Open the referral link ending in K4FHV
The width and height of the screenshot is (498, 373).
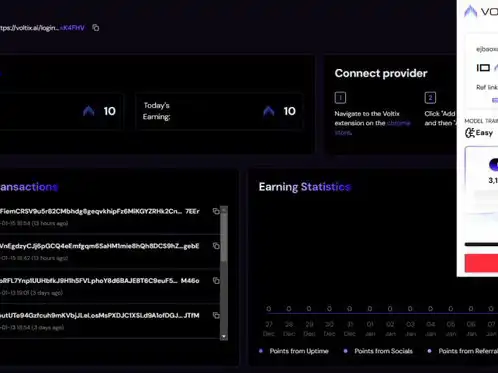pyautogui.click(x=42, y=28)
